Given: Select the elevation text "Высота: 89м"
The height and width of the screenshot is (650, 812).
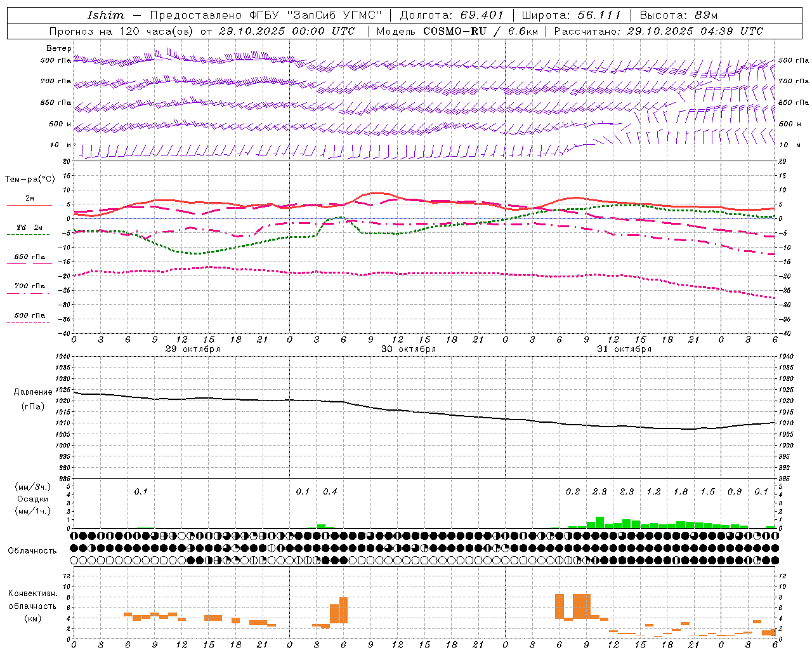Looking at the screenshot, I should [679, 15].
